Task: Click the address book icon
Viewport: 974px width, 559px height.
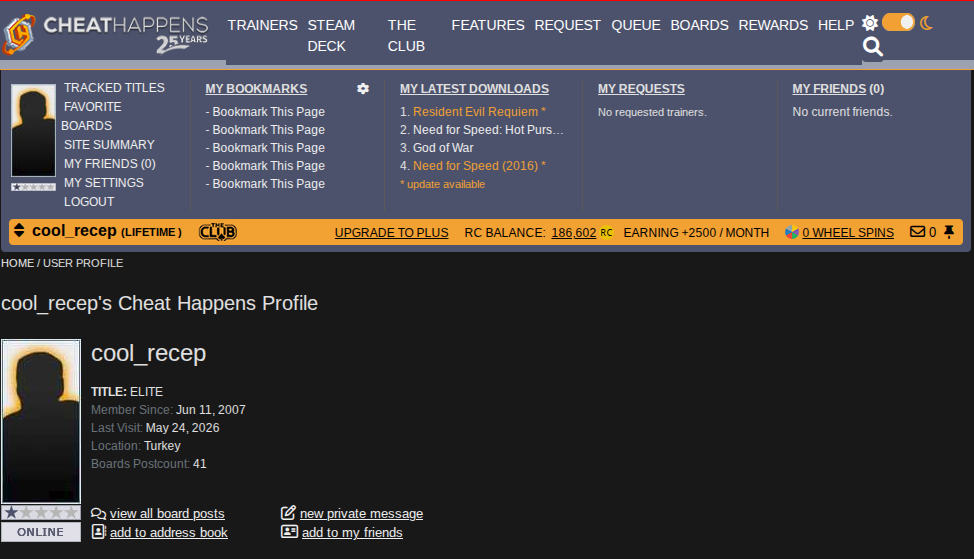Action: [99, 532]
